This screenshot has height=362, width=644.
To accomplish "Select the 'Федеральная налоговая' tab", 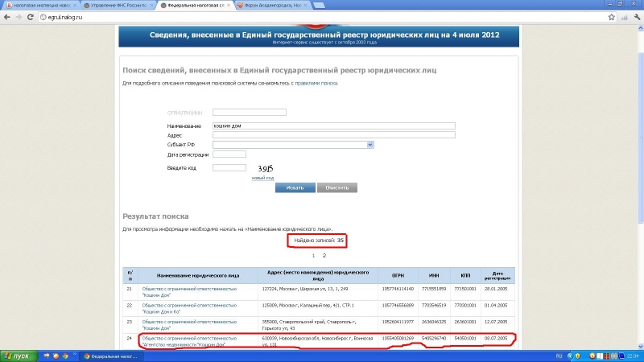I will click(x=194, y=6).
